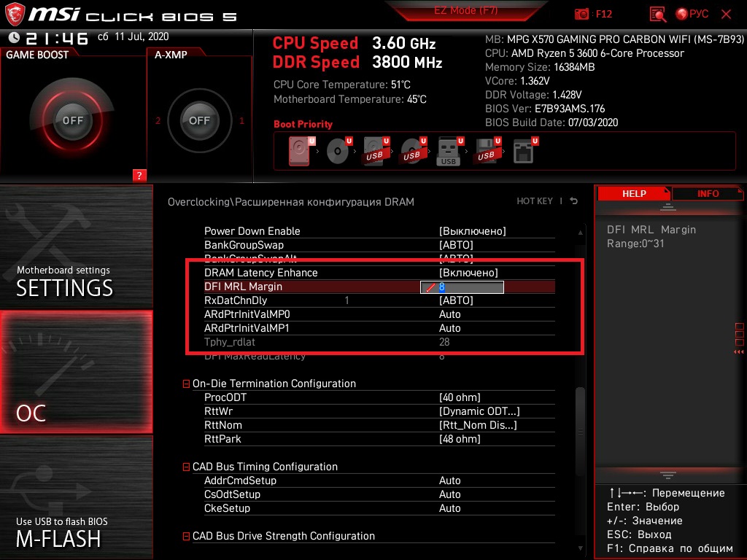Open the SETTINGS motherboard menu
This screenshot has height=560, width=747.
click(x=76, y=246)
